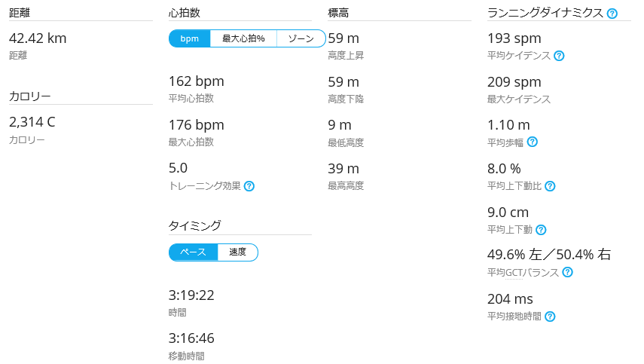Click the 193 spm cadence value
Viewport: 644px width, 364px height.
point(514,38)
